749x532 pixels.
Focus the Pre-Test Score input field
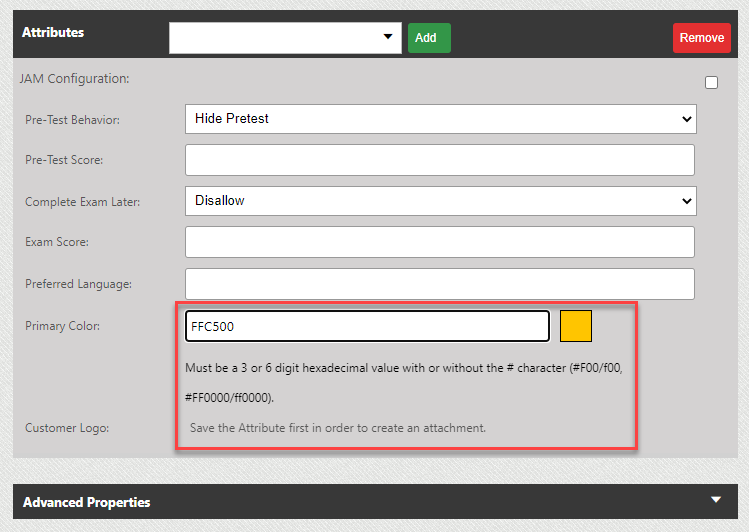click(x=440, y=160)
